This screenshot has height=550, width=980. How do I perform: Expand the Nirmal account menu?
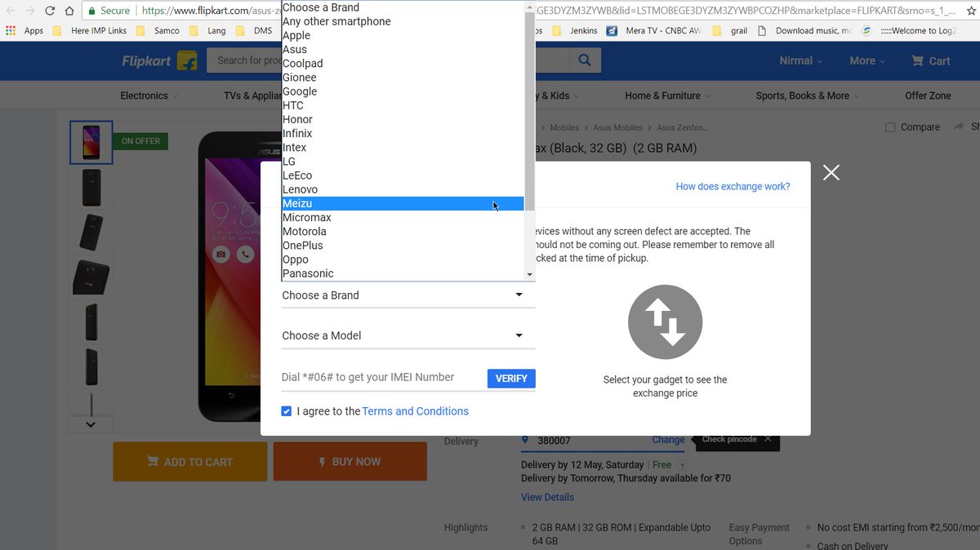[801, 61]
